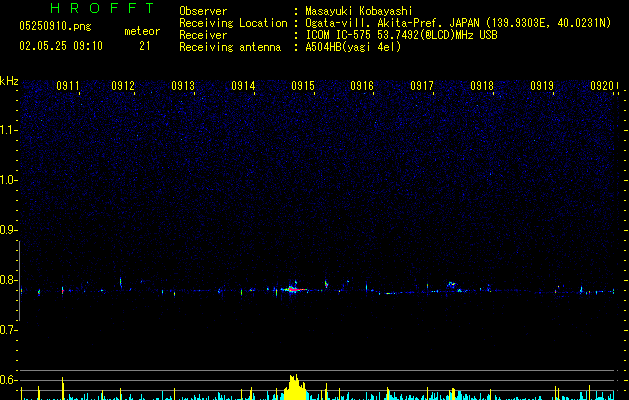The image size is (629, 400).
Task: Click the 0918 time marker
Action: click(482, 86)
